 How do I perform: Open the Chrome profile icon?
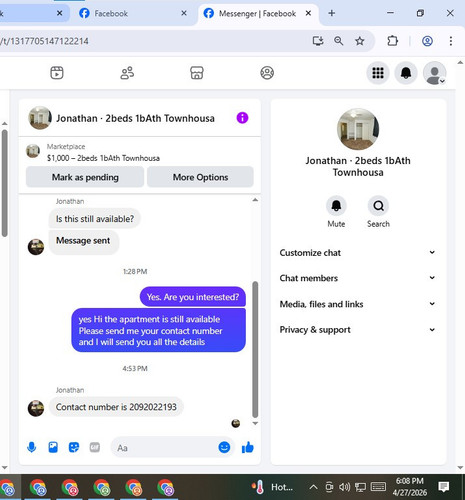coord(427,41)
